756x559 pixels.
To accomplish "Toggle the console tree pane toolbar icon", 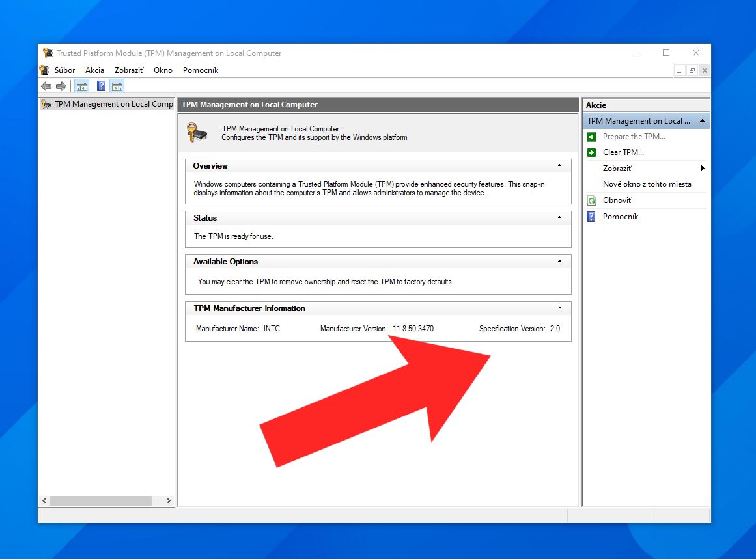I will point(82,87).
